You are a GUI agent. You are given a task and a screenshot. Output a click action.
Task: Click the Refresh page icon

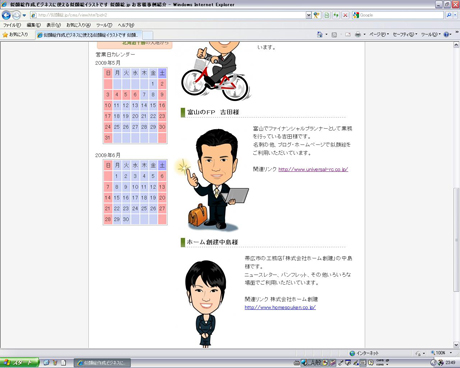point(336,15)
